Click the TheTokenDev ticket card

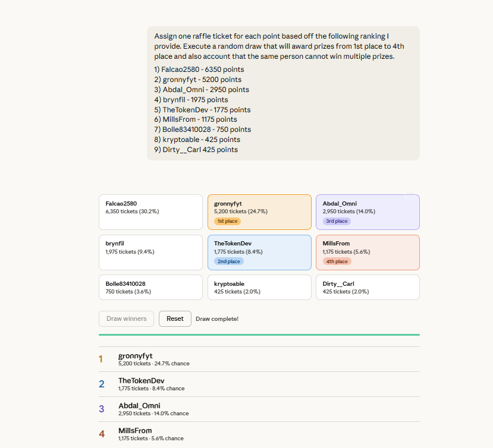[259, 253]
